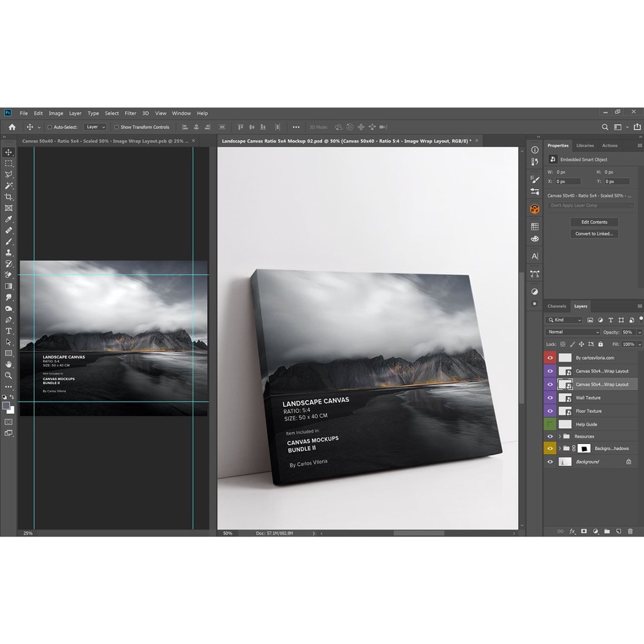Create a new group via folder icon
The height and width of the screenshot is (644, 644).
(607, 531)
